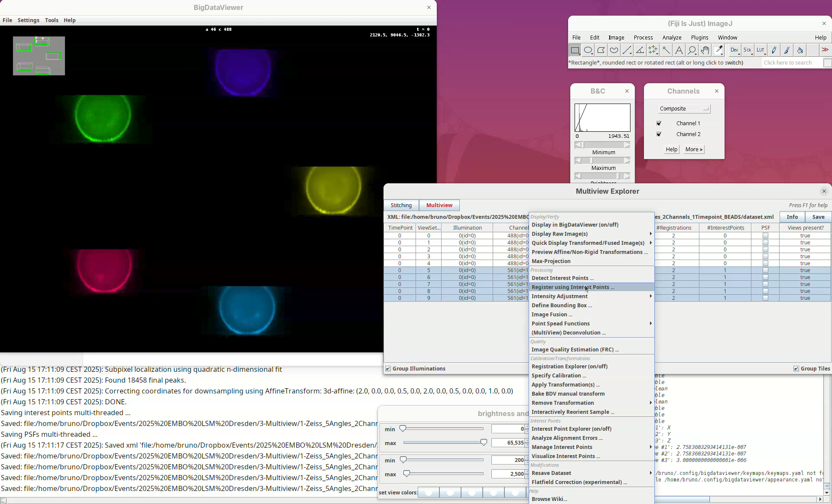The image size is (832, 504).
Task: Choose the Color picker eyedropper tool
Action: [718, 50]
